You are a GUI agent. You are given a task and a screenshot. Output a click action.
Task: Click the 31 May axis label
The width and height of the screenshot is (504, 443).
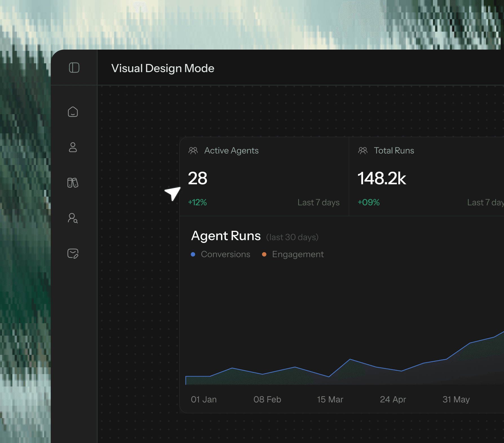coord(456,399)
